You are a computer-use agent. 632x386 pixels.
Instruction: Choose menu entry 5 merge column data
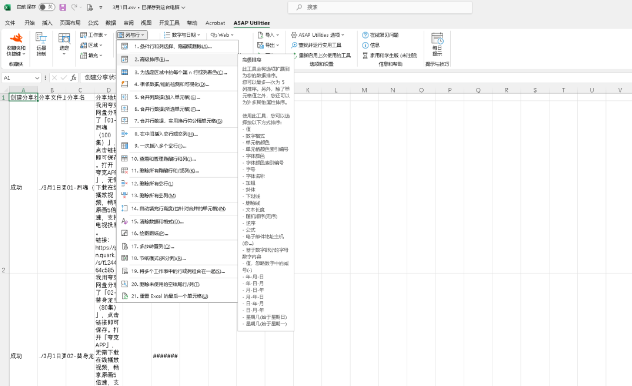177,97
